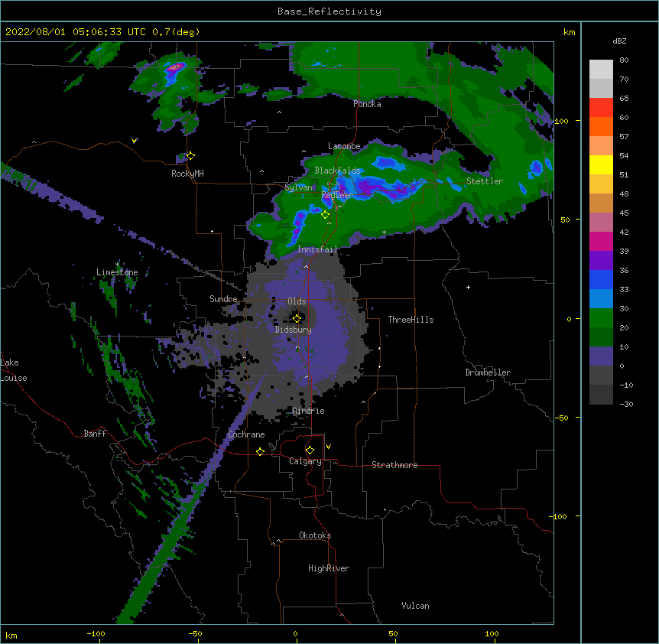This screenshot has width=659, height=644.
Task: Click the yellow diamond marker near Red Deer
Action: [325, 214]
